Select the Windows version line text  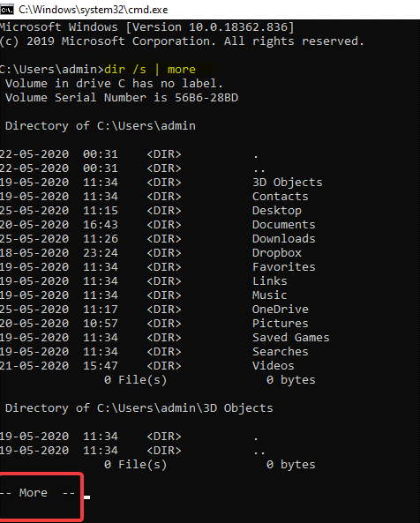click(x=147, y=27)
